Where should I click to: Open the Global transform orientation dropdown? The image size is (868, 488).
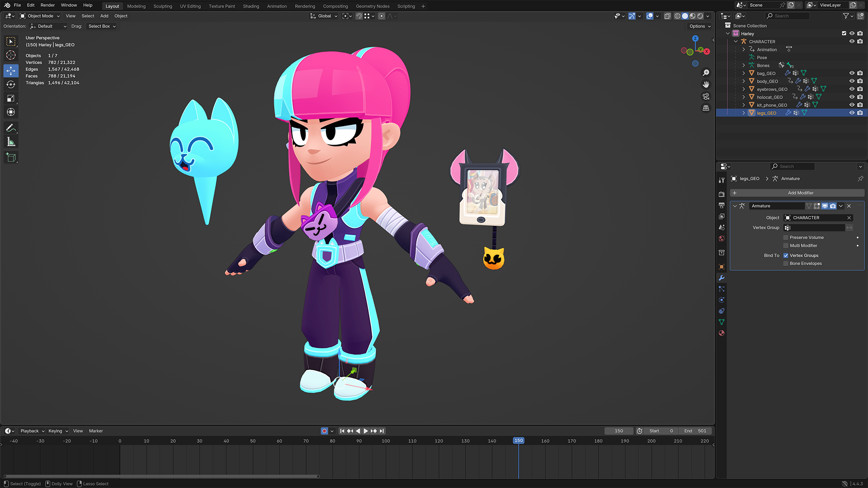click(x=324, y=16)
